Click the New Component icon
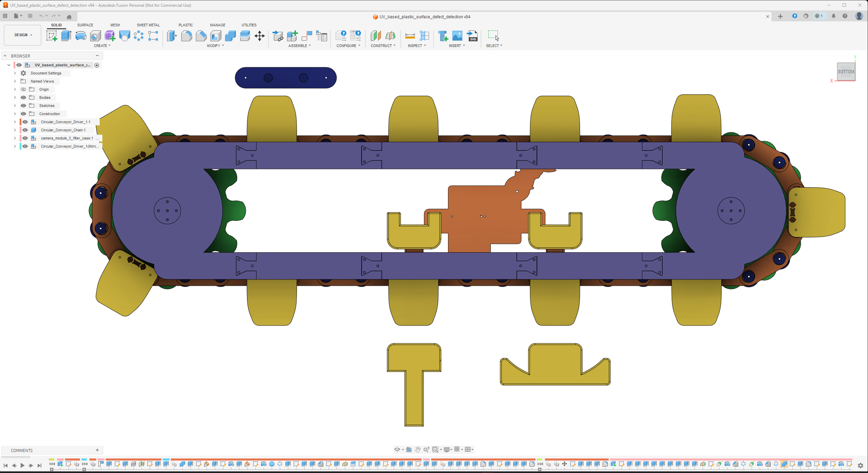The width and height of the screenshot is (868, 473). tap(292, 36)
